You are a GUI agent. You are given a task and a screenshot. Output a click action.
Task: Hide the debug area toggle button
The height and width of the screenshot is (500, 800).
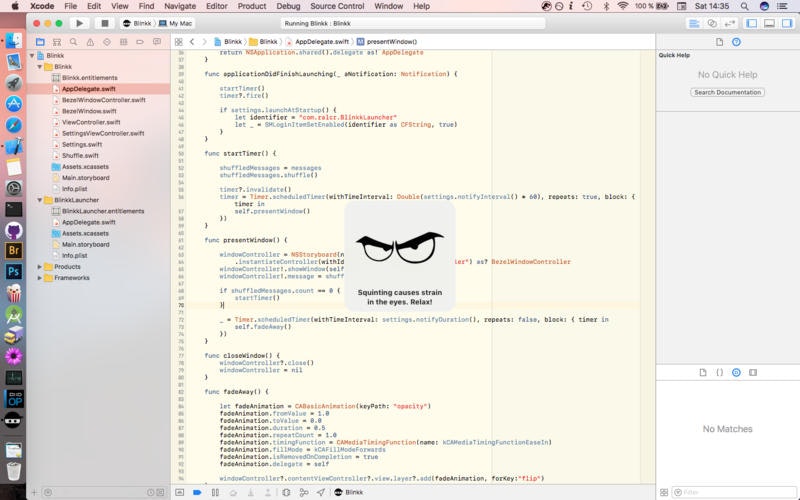pyautogui.click(x=180, y=492)
